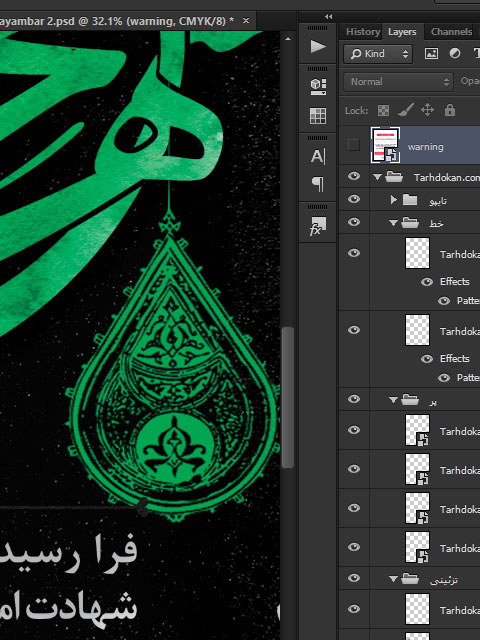Viewport: 480px width, 640px height.
Task: Open the Styles fx panel icon
Action: coord(318,226)
